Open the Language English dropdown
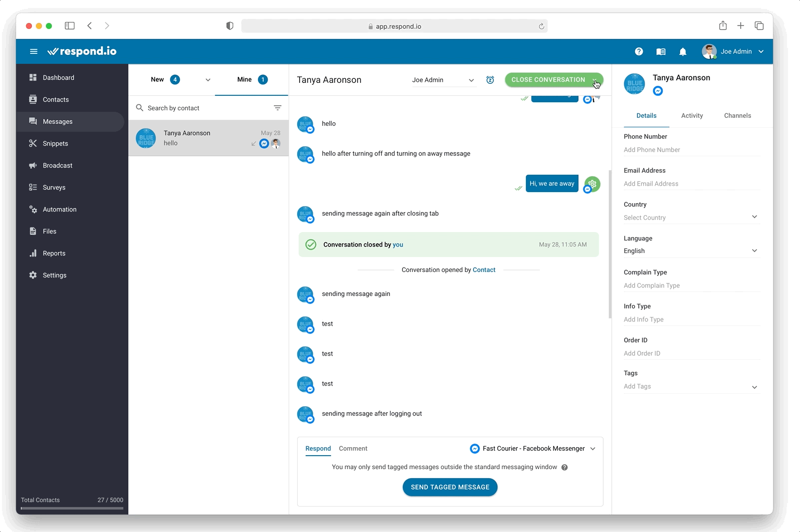Viewport: 800px width, 532px height. click(x=692, y=251)
